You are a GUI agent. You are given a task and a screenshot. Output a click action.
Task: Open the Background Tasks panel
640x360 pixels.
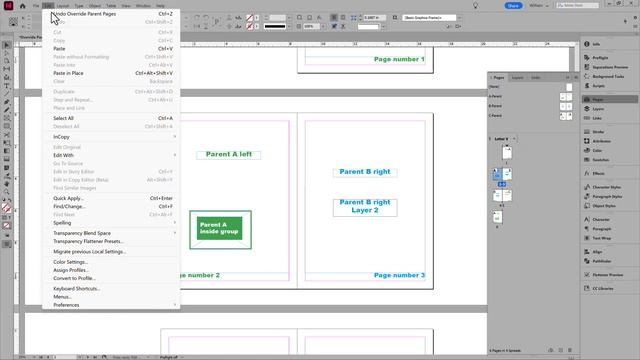pyautogui.click(x=609, y=76)
